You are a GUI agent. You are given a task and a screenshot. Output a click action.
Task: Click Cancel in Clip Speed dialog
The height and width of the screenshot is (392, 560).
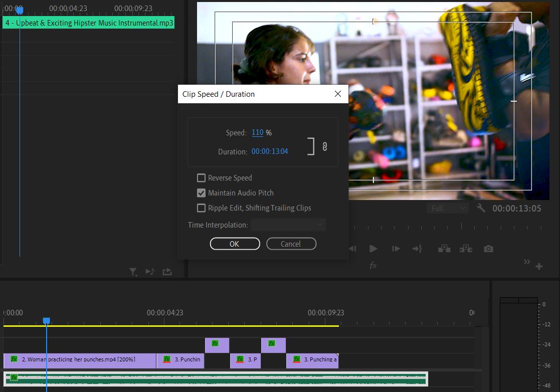click(291, 244)
